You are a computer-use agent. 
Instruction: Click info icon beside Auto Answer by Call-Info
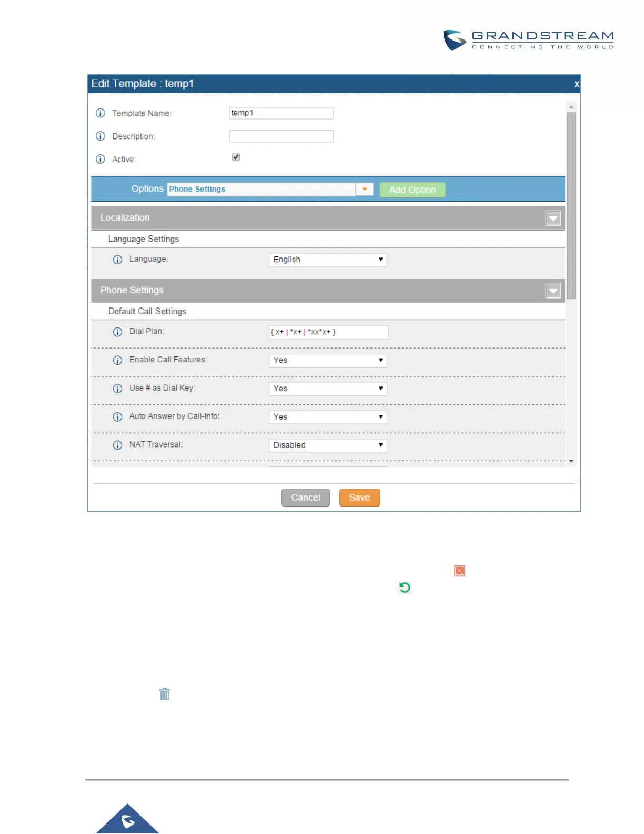click(x=117, y=417)
